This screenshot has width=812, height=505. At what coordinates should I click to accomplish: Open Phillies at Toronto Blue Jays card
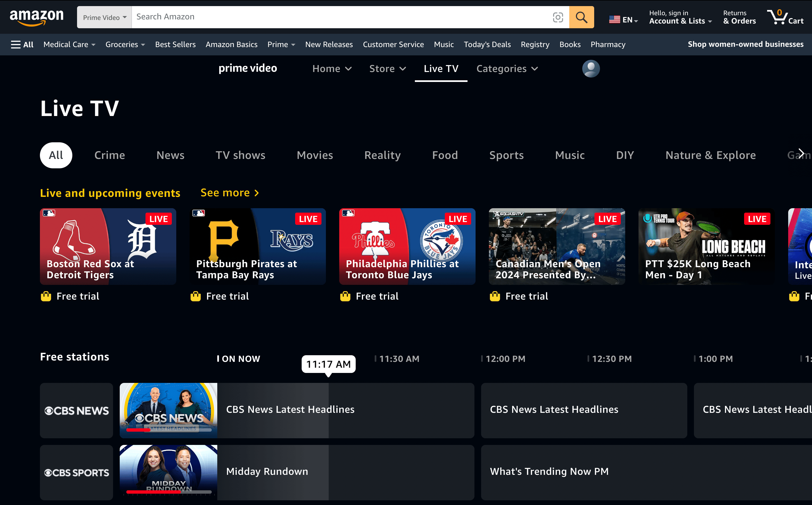click(407, 246)
